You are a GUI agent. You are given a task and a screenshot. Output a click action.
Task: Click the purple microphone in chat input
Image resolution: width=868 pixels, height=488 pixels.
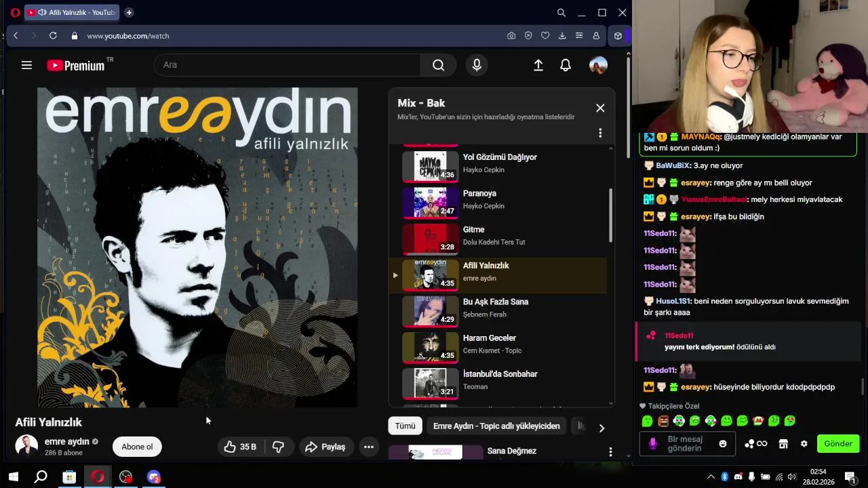tap(653, 443)
